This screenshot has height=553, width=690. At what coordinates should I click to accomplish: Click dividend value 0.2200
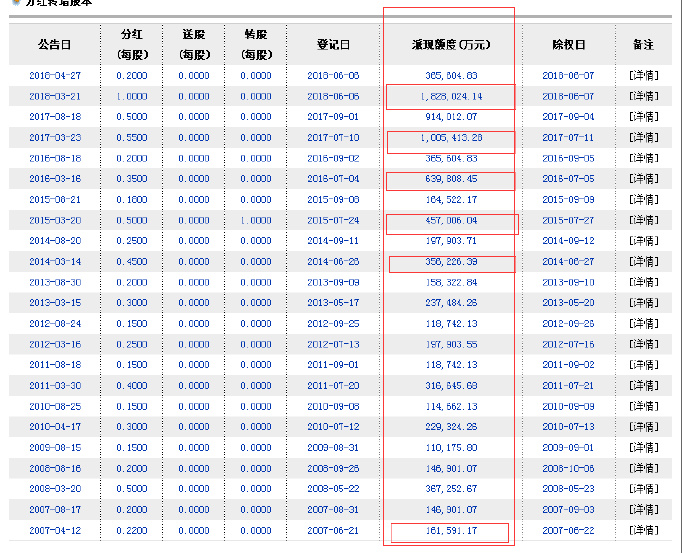tap(132, 530)
